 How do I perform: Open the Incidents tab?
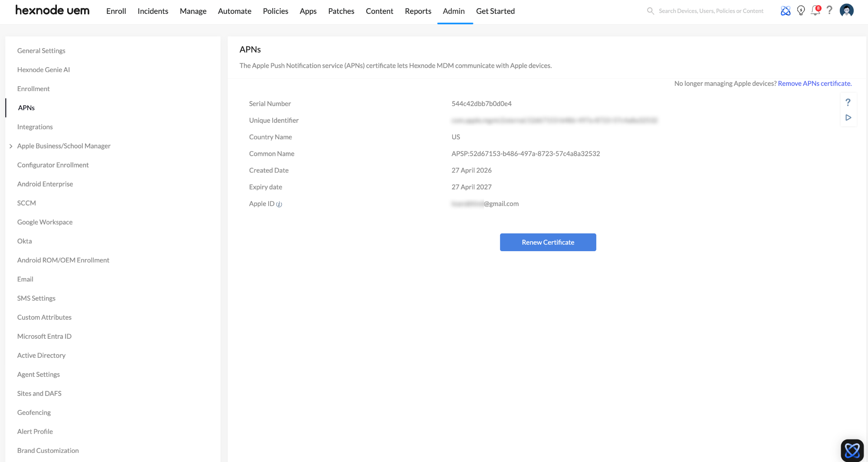tap(153, 11)
